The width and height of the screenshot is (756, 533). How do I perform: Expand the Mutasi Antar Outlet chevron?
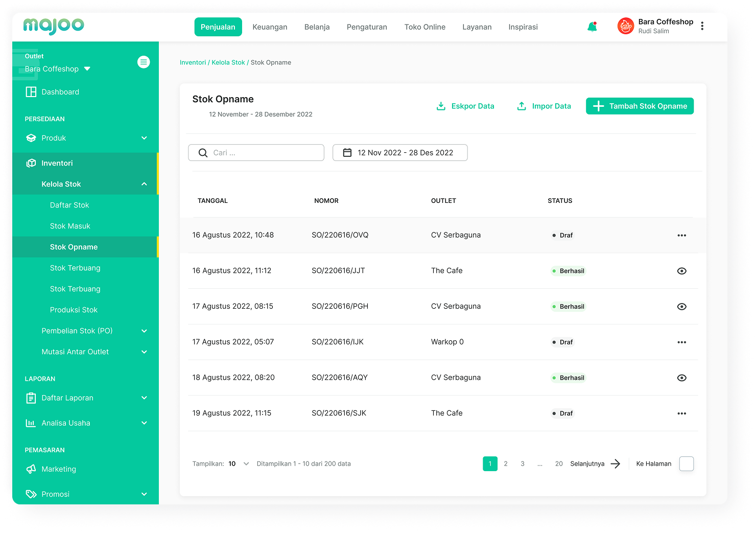pos(144,352)
